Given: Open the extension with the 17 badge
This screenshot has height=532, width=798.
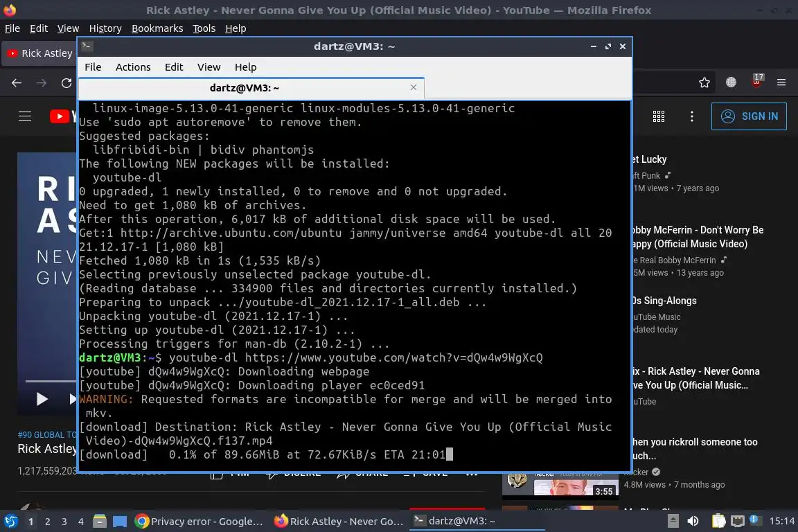Looking at the screenshot, I should [x=756, y=82].
